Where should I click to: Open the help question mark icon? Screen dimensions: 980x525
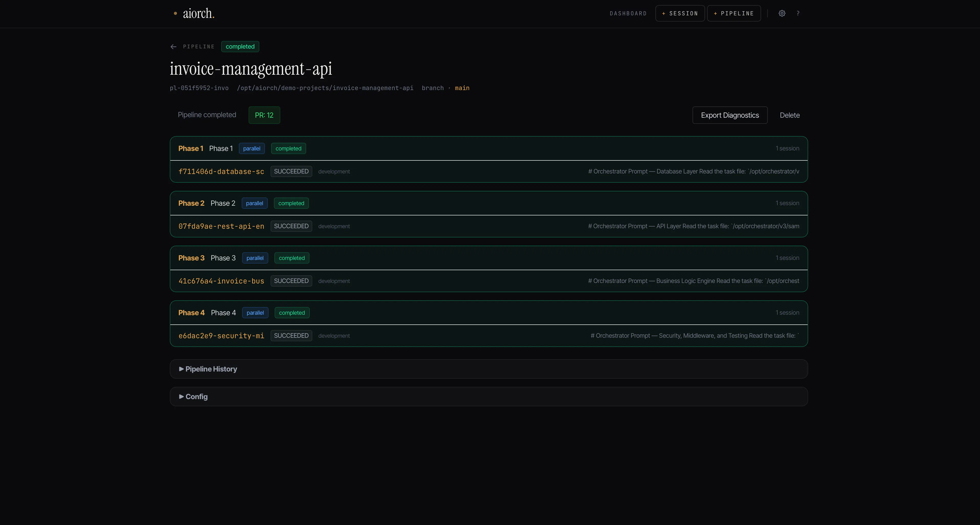tap(798, 13)
